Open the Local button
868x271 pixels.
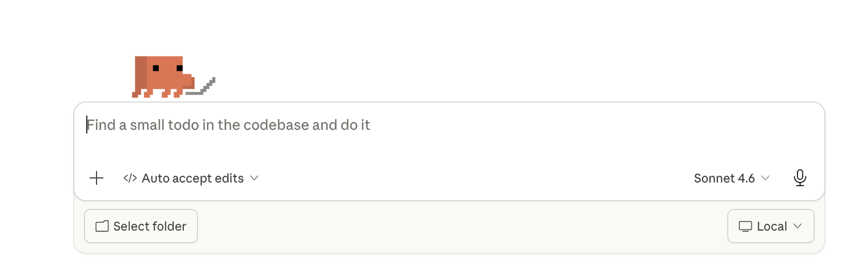click(x=770, y=226)
